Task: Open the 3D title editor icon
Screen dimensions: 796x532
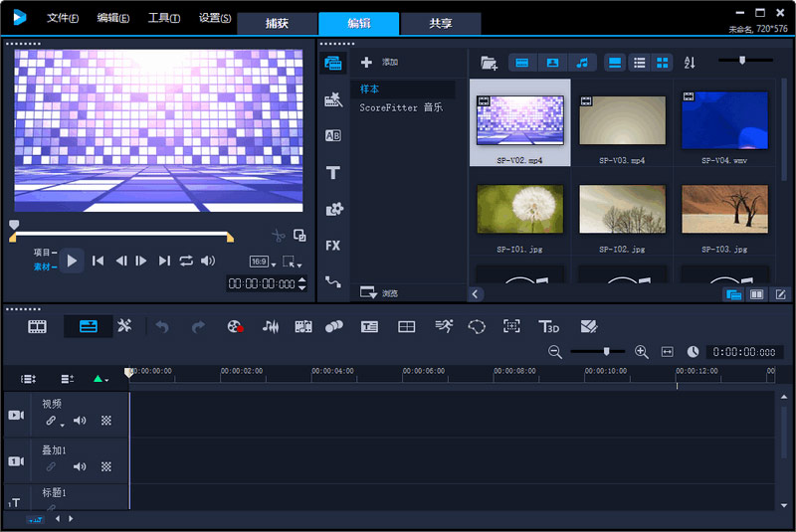Action: click(548, 326)
